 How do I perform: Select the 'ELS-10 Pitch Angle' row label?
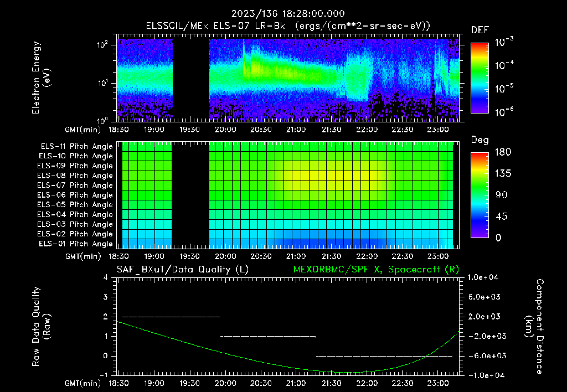(x=76, y=156)
